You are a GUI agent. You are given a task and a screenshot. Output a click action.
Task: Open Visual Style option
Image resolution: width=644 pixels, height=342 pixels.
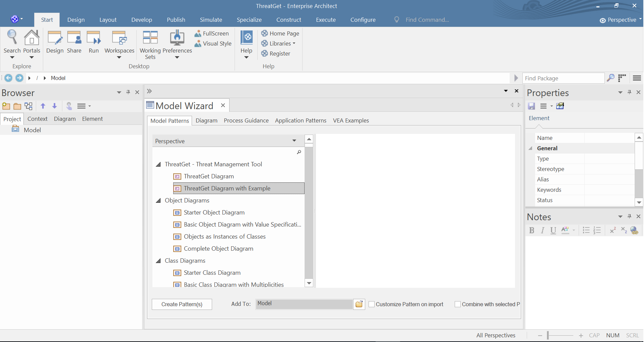[213, 44]
